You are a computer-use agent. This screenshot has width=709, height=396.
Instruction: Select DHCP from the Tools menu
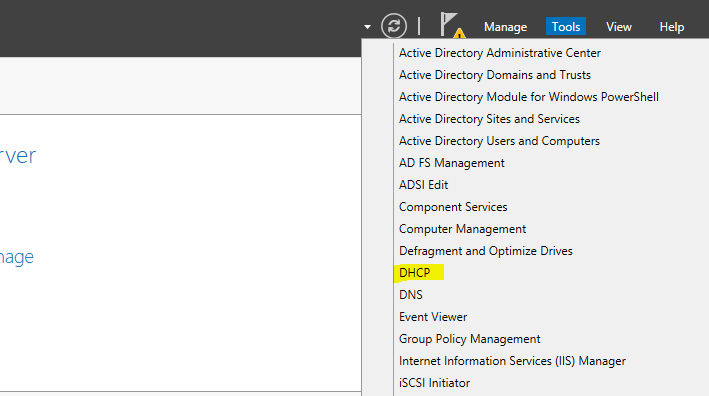[x=415, y=273]
